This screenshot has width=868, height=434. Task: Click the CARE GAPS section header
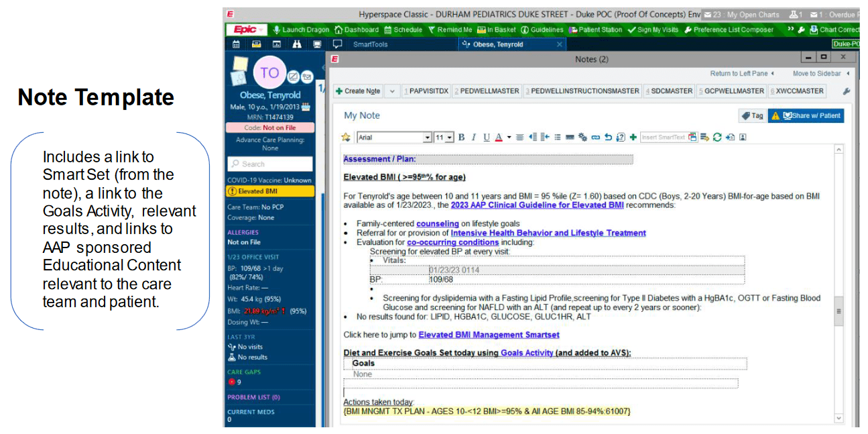coord(244,372)
